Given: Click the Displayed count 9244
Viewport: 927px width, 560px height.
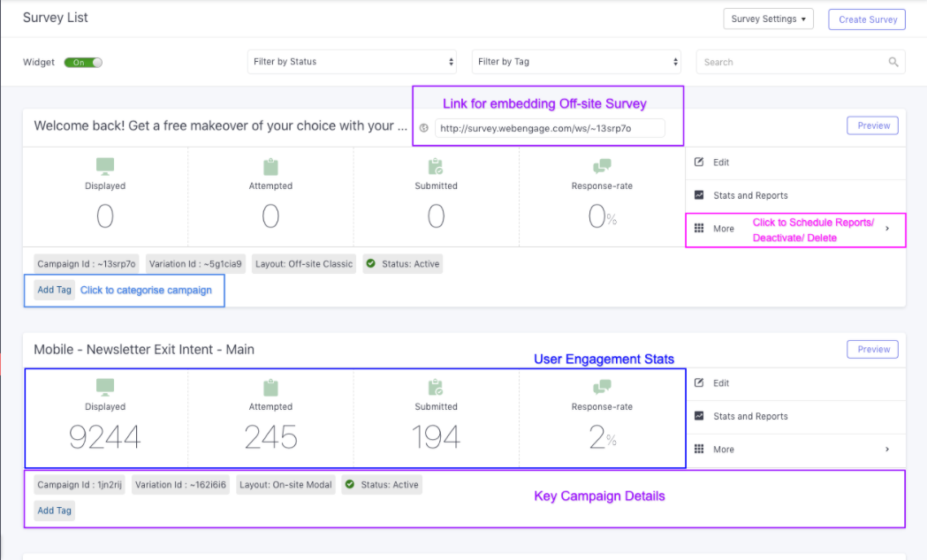Looking at the screenshot, I should click(105, 437).
